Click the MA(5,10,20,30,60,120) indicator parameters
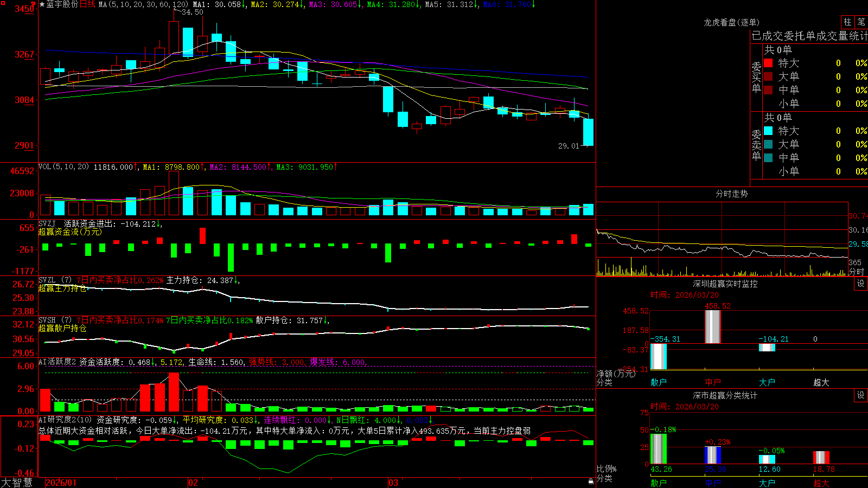868x488 pixels. 143,4
